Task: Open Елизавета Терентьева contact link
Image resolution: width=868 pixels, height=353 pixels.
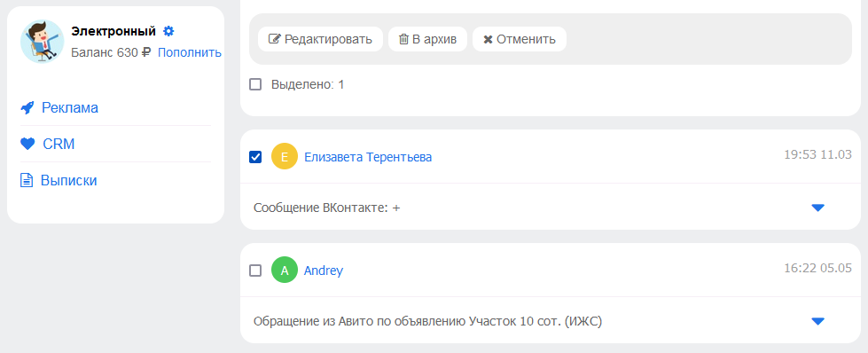Action: pos(368,157)
